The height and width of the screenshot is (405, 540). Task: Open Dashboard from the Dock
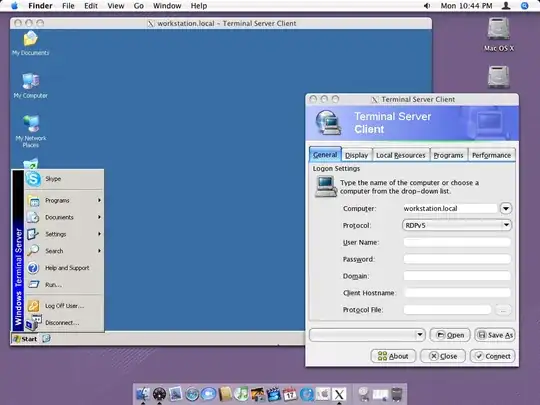pyautogui.click(x=159, y=394)
